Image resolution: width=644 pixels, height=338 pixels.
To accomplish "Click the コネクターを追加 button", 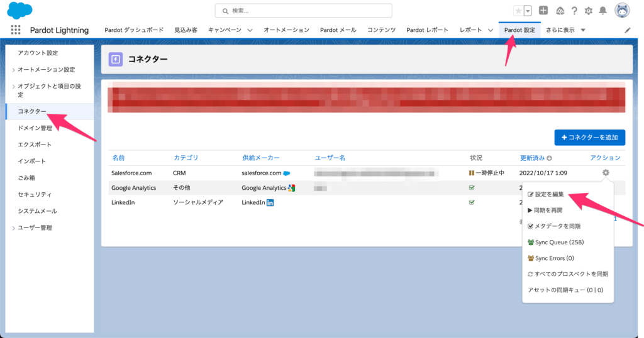I will tap(590, 138).
